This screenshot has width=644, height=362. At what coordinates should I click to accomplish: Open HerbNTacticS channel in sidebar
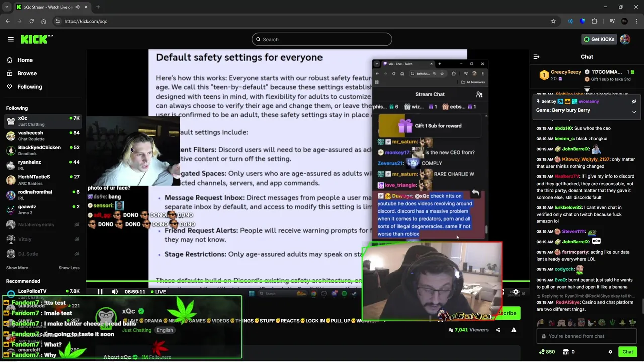[x=43, y=180]
